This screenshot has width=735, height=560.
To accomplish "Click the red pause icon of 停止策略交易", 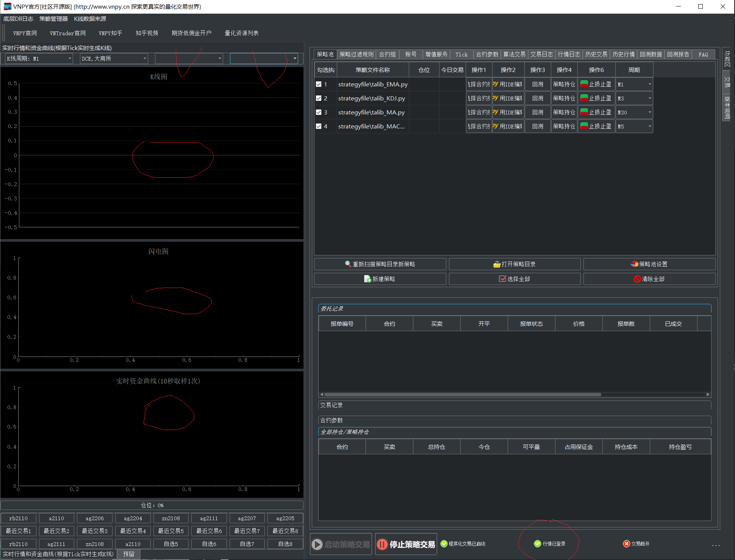I will 382,544.
